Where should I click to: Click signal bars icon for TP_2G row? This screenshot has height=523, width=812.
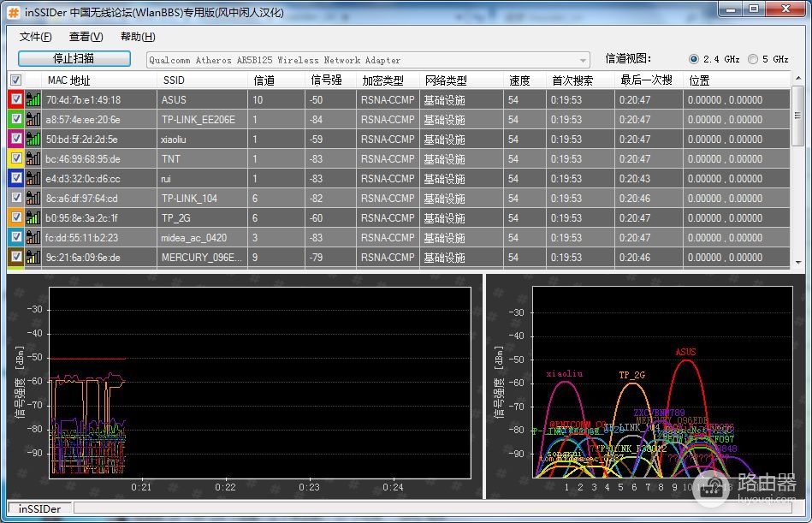(33, 217)
